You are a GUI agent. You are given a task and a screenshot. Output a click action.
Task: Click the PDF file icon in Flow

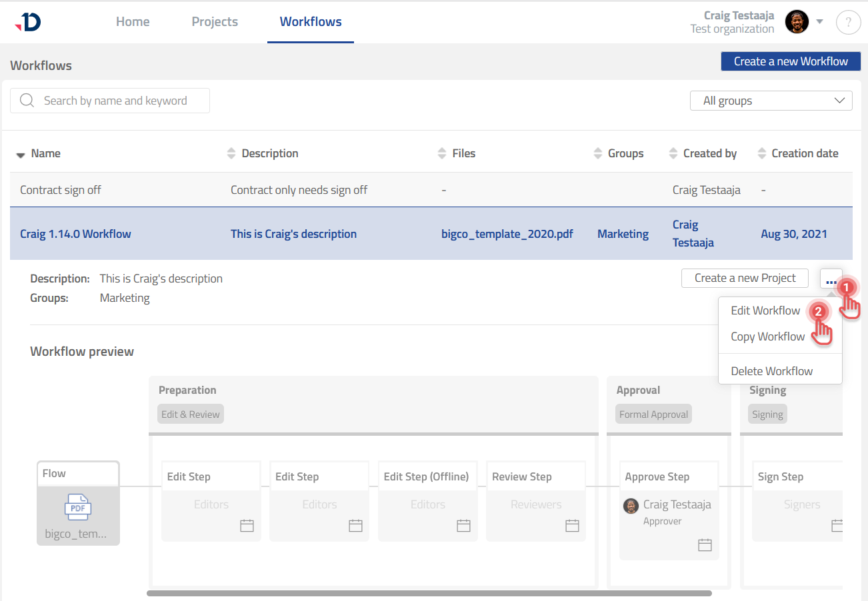(78, 508)
